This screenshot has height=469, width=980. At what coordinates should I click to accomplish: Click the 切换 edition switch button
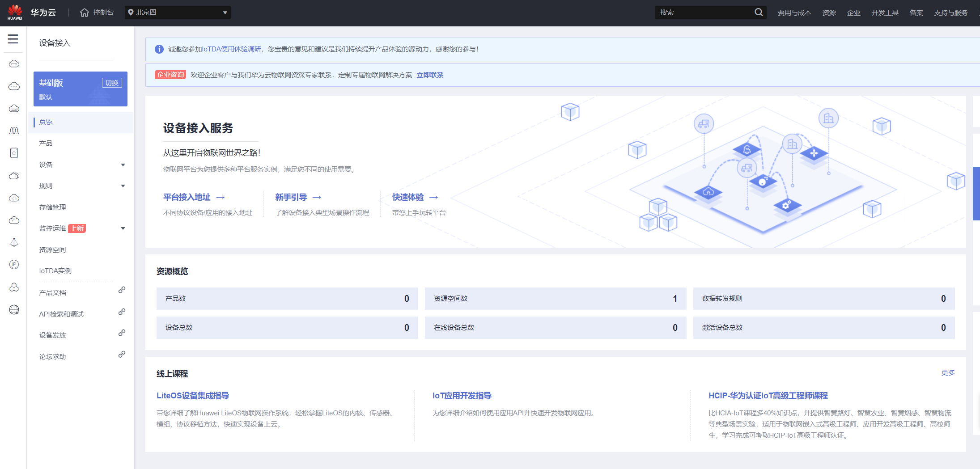(112, 83)
